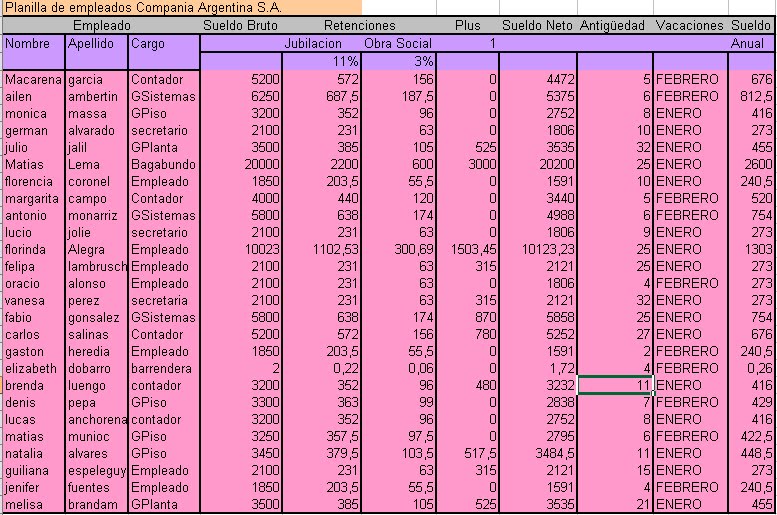Screen dimensions: 777x515
Task: Click the 'Retenciones' header cell
Action: (x=359, y=25)
